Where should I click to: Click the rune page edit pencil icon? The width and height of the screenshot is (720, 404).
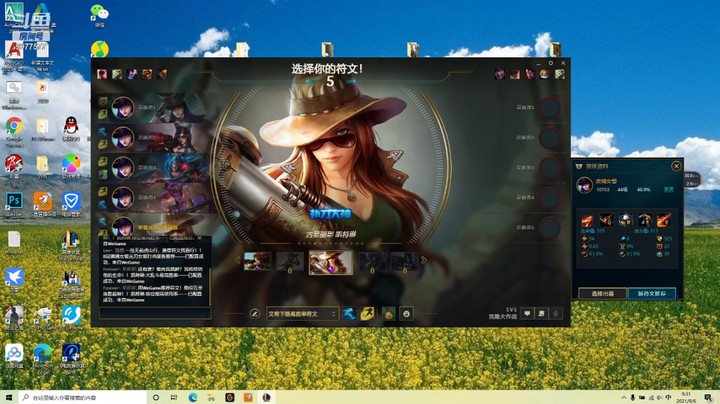tap(255, 314)
